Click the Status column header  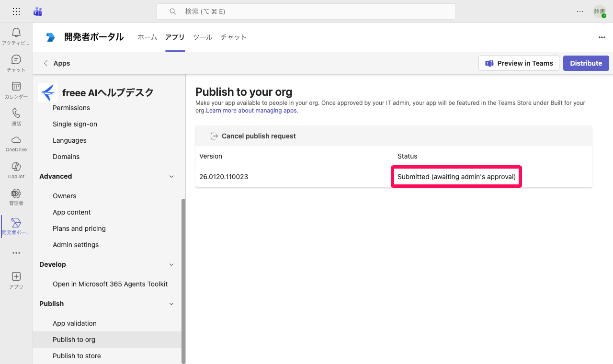[x=407, y=156]
